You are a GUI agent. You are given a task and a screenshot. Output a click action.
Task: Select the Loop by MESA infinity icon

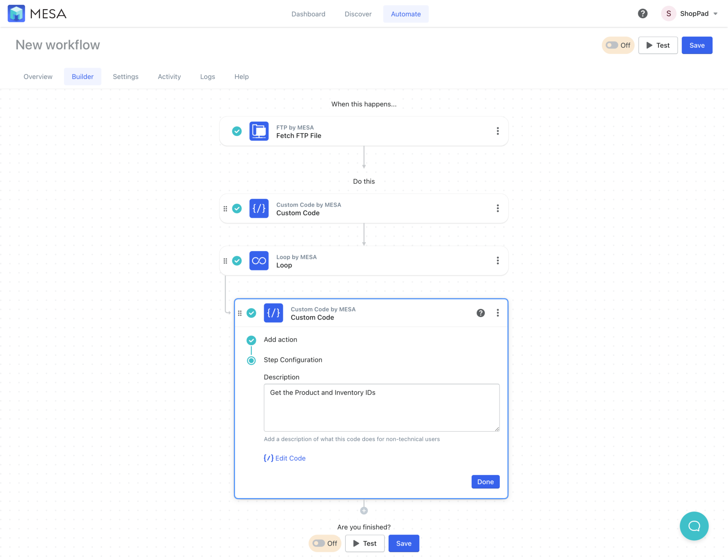pyautogui.click(x=259, y=260)
